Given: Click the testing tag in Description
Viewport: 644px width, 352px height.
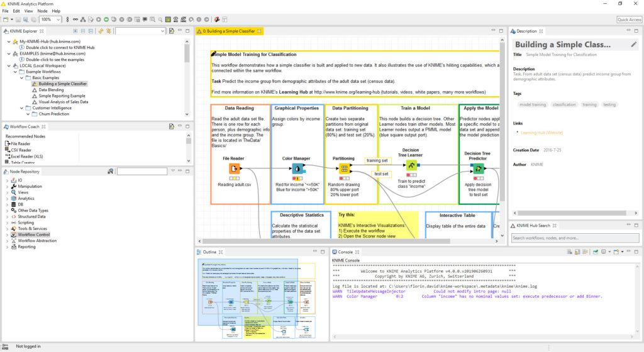Looking at the screenshot, I should [x=609, y=104].
